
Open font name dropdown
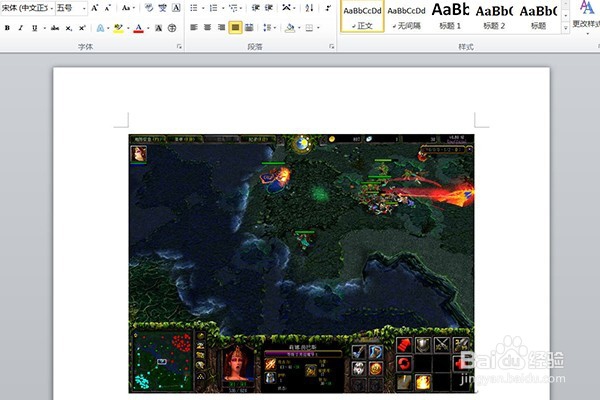pyautogui.click(x=52, y=8)
